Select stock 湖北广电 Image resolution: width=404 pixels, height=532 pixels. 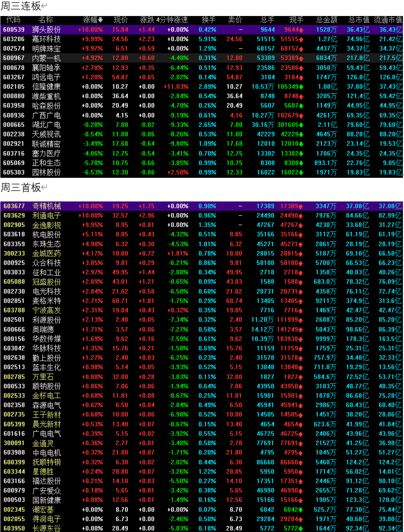46,125
